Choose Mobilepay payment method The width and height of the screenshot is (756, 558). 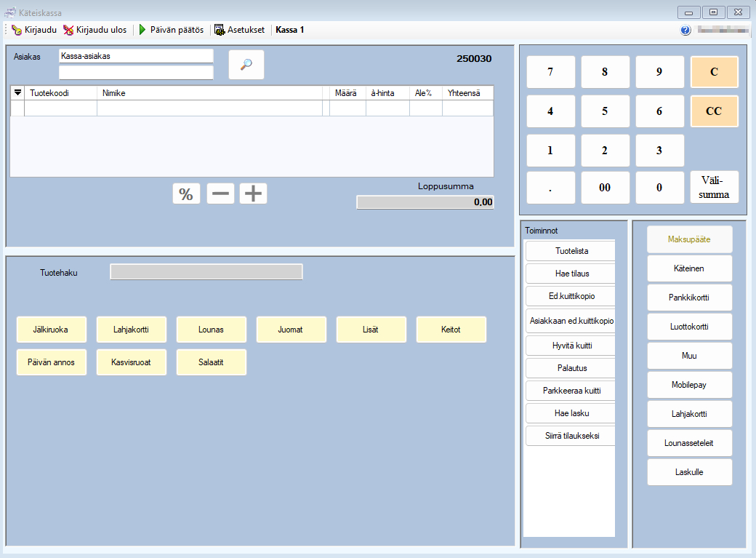pos(689,385)
